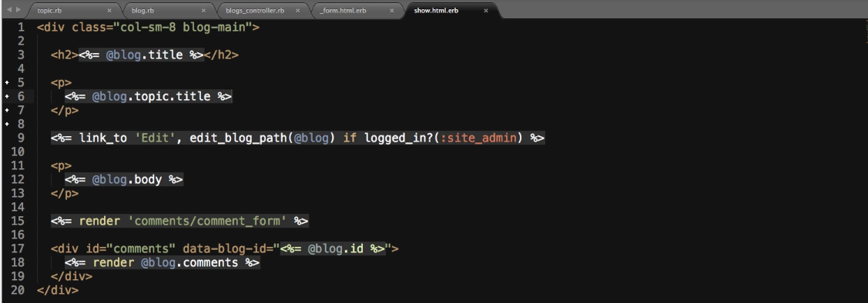Click line number 20 in gutter
This screenshot has height=303, width=868.
pyautogui.click(x=17, y=290)
